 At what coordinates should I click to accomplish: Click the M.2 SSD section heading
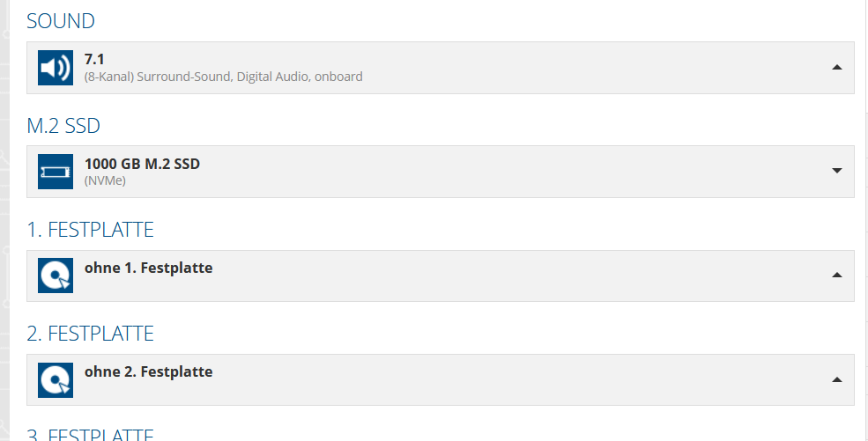pos(63,126)
